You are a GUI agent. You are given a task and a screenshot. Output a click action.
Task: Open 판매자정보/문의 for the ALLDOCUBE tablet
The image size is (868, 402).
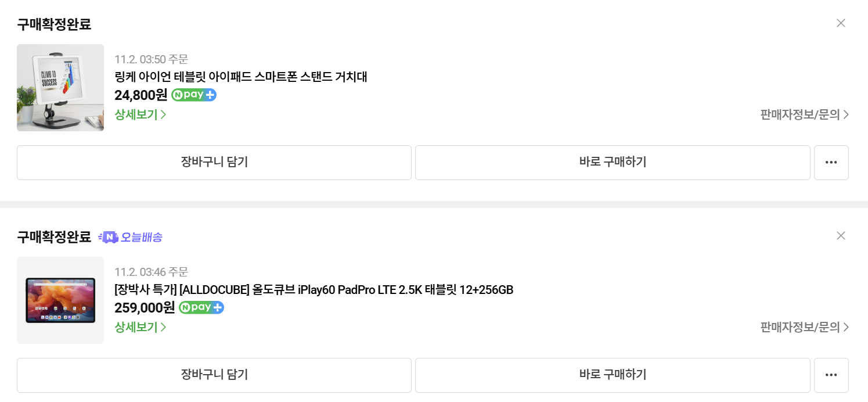[x=805, y=327]
